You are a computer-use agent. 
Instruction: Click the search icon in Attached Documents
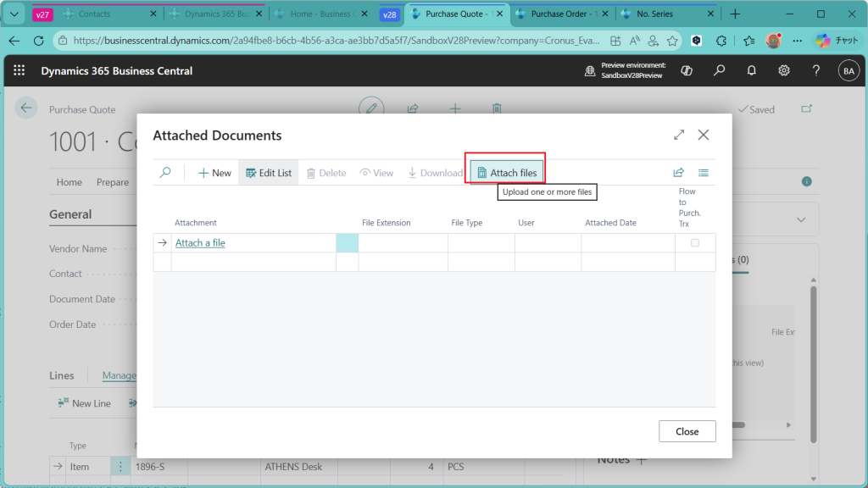[165, 173]
